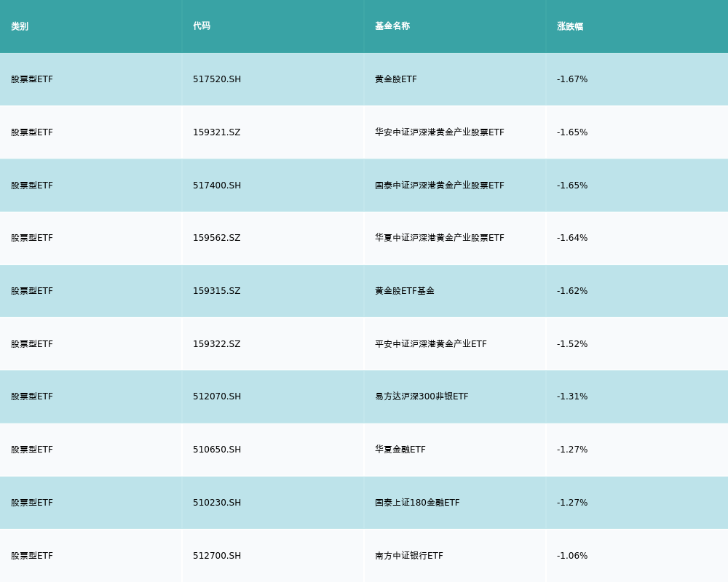The width and height of the screenshot is (728, 582).
Task: Select code 159315.SZ
Action: click(217, 291)
